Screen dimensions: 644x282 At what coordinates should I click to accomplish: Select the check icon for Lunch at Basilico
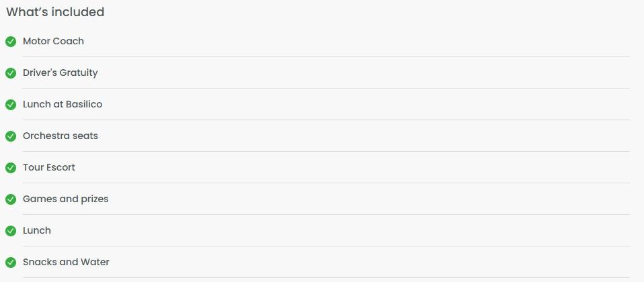11,105
